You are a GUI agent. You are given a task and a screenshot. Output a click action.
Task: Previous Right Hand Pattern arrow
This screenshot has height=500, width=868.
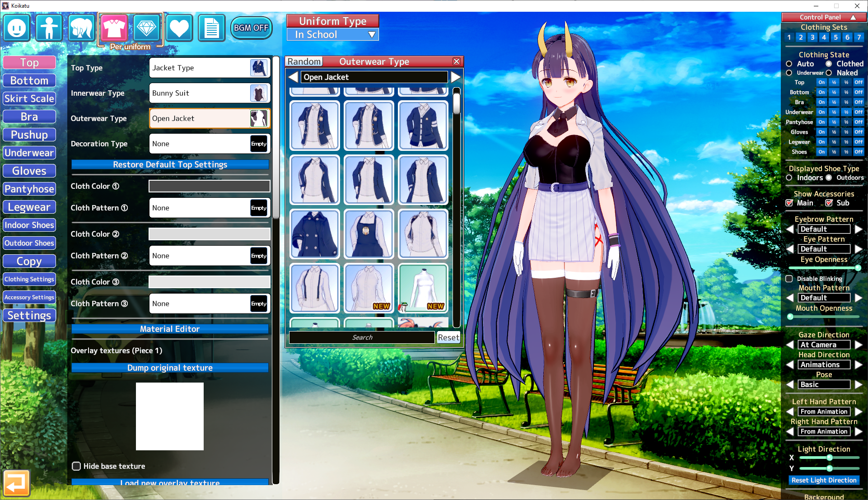pyautogui.click(x=790, y=431)
